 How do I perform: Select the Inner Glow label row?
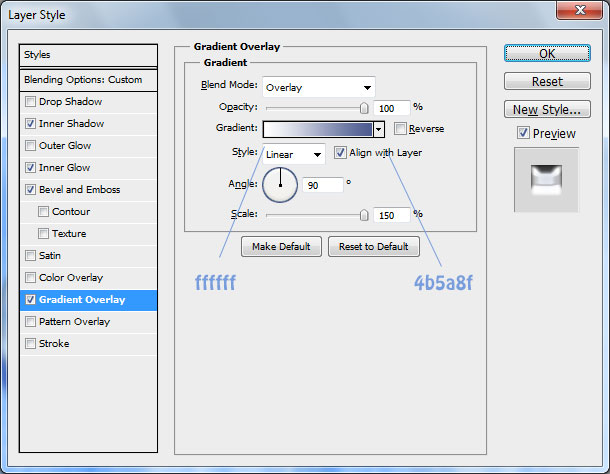88,168
